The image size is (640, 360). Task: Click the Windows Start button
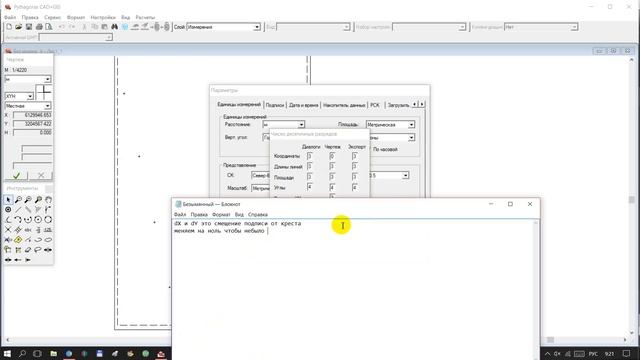(7, 353)
